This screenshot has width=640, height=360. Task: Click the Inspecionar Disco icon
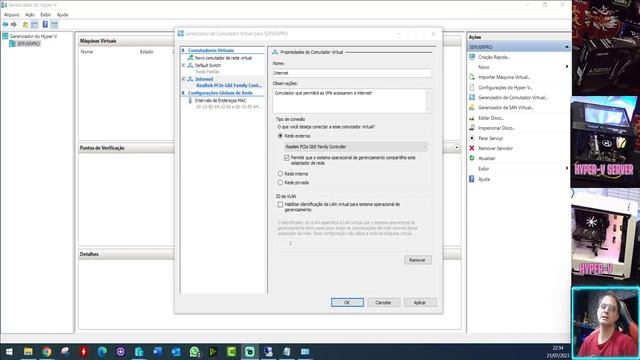point(472,128)
